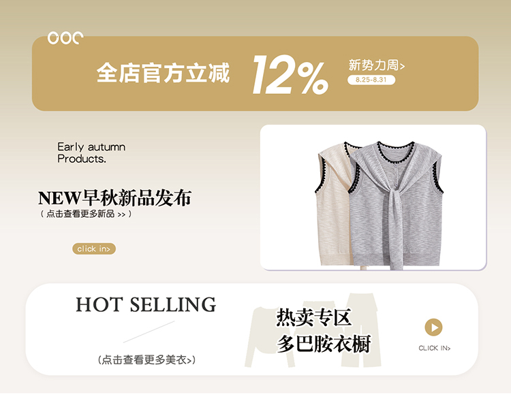Click the large 12% discount text

pos(290,75)
